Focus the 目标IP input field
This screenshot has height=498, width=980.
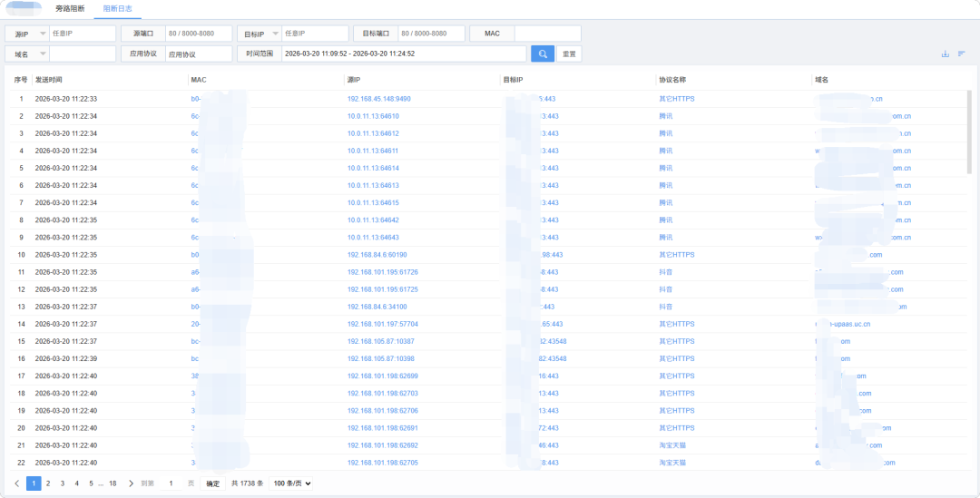click(315, 34)
